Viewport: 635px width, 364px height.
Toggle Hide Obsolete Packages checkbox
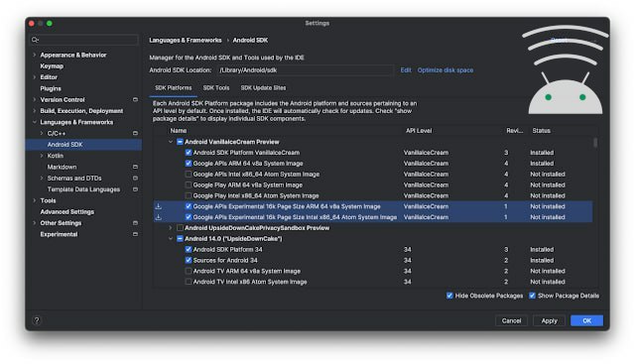click(x=449, y=296)
